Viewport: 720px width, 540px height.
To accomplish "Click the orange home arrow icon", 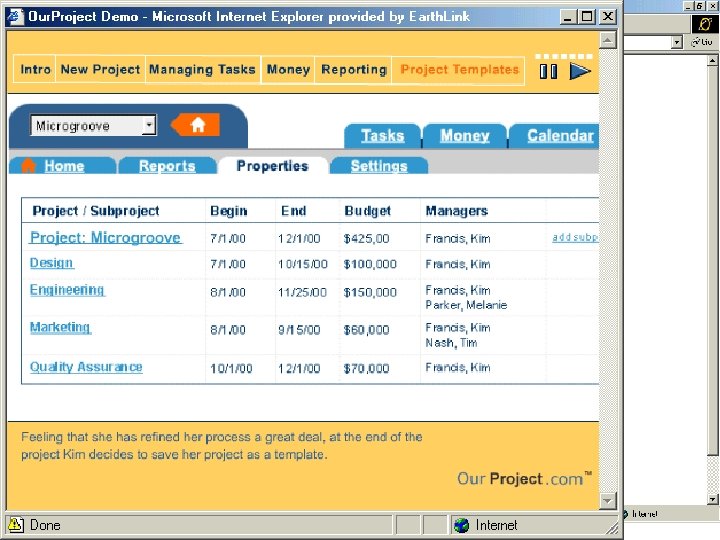I will pyautogui.click(x=195, y=124).
